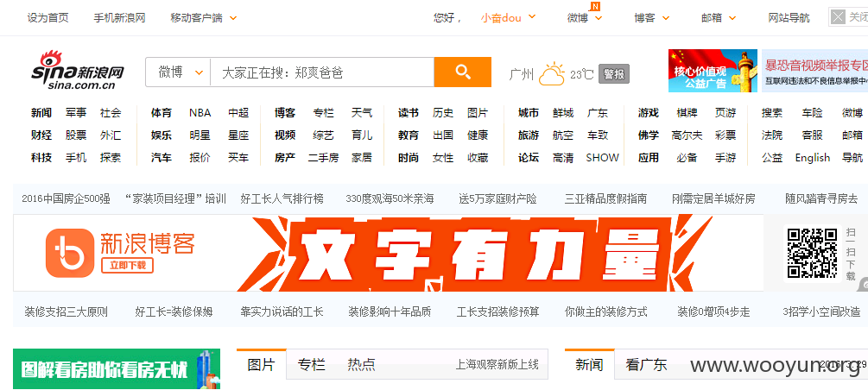The width and height of the screenshot is (868, 390).
Task: Select the 新闻 tab beside 看广东
Action: [x=589, y=365]
